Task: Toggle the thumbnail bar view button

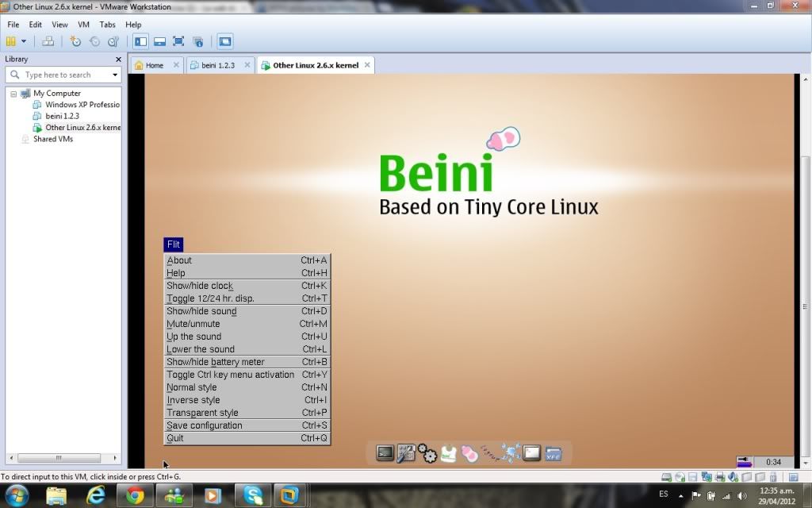Action: coord(159,41)
